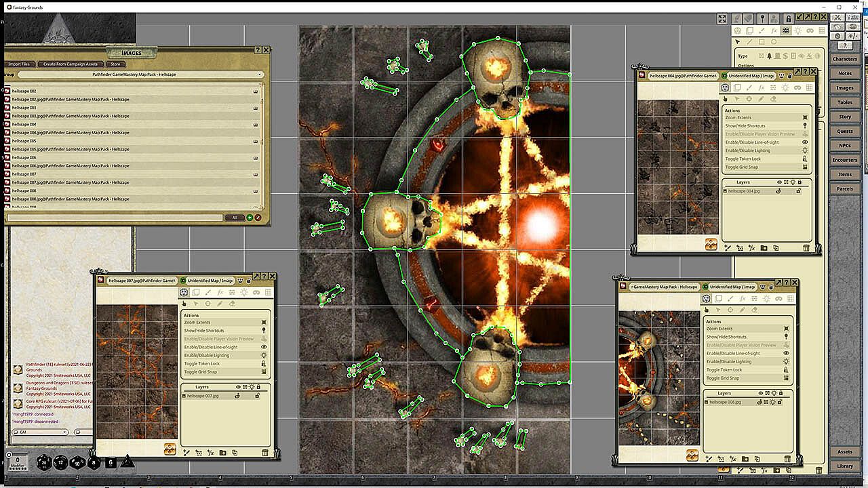Toggle Line-of-sight in hellscape 007 window

[x=226, y=347]
